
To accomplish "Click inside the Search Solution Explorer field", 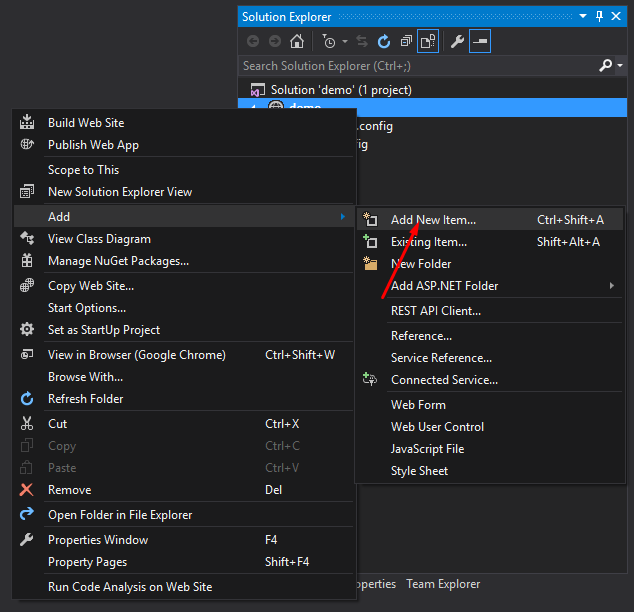I will (x=418, y=66).
